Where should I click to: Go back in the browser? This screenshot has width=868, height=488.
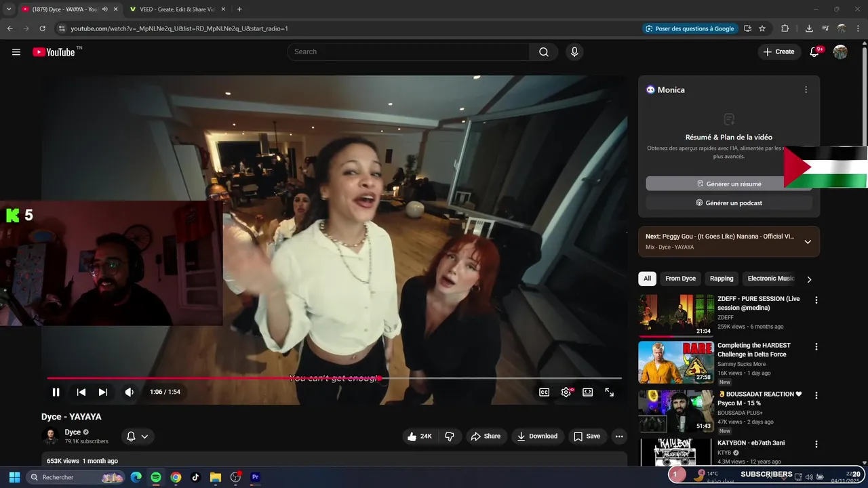pyautogui.click(x=9, y=28)
